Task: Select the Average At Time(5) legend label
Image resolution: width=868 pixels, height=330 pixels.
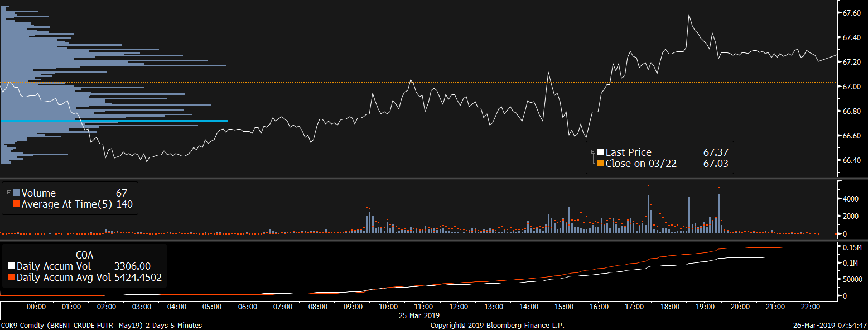Action: (67, 204)
